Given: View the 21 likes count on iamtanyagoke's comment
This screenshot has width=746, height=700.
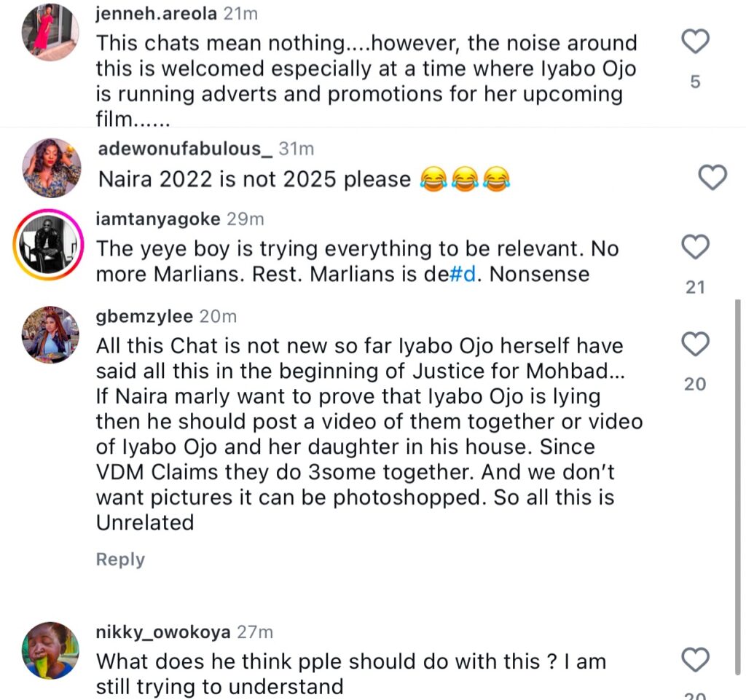Looking at the screenshot, I should (695, 288).
